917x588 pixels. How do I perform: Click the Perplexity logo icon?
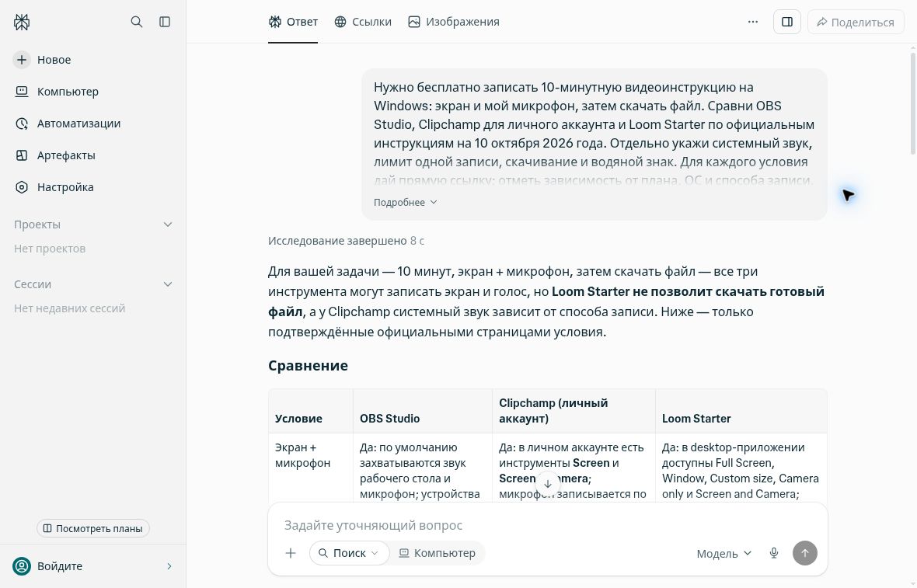pyautogui.click(x=22, y=23)
